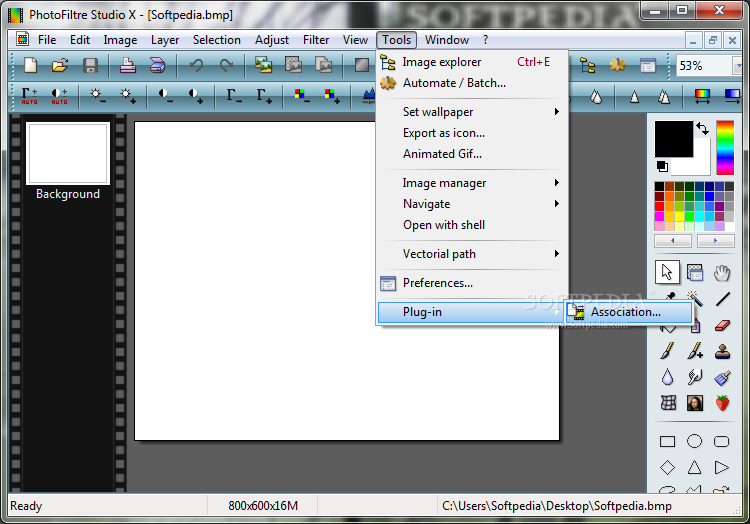Viewport: 750px width, 524px height.
Task: Choose Automate / Batch... from Tools menu
Action: 472,83
